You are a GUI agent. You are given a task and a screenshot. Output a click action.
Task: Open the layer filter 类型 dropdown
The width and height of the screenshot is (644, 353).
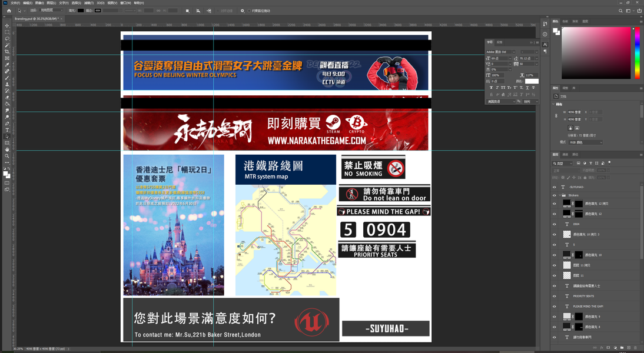562,163
